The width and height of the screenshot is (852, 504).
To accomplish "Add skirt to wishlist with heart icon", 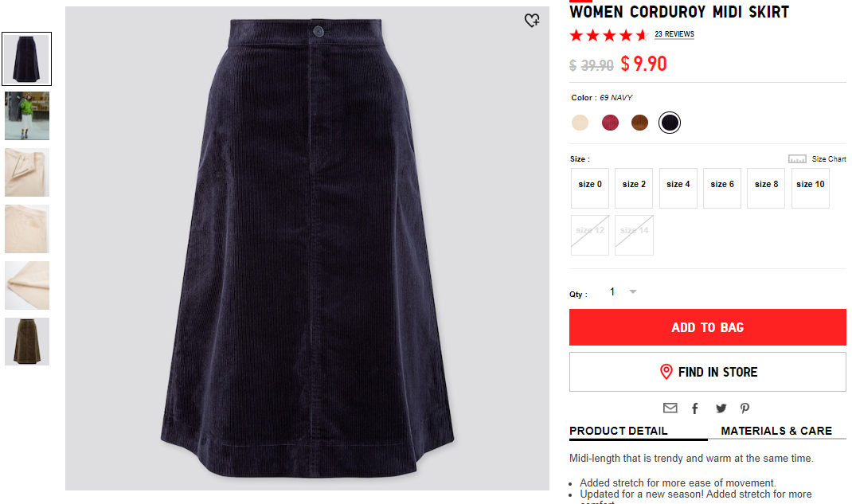I will point(532,21).
